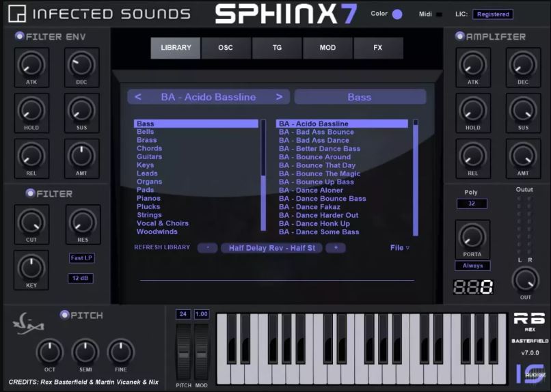This screenshot has width=551, height=392.
Task: Switch to the LIBRARY tab
Action: 176,48
